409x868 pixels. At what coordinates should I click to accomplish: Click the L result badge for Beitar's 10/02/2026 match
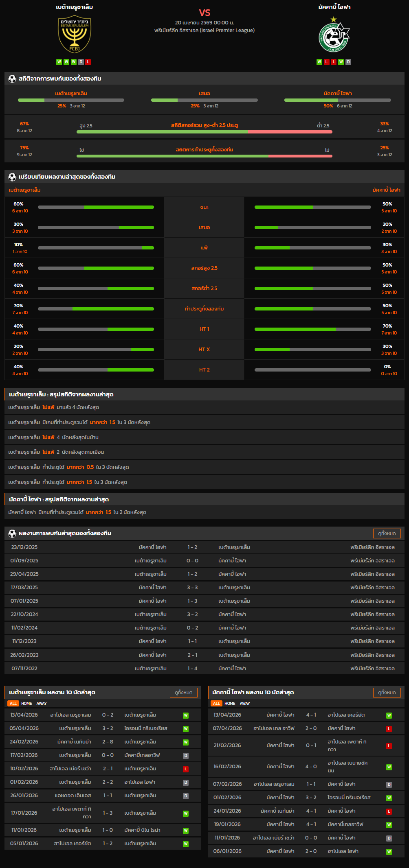(x=186, y=769)
